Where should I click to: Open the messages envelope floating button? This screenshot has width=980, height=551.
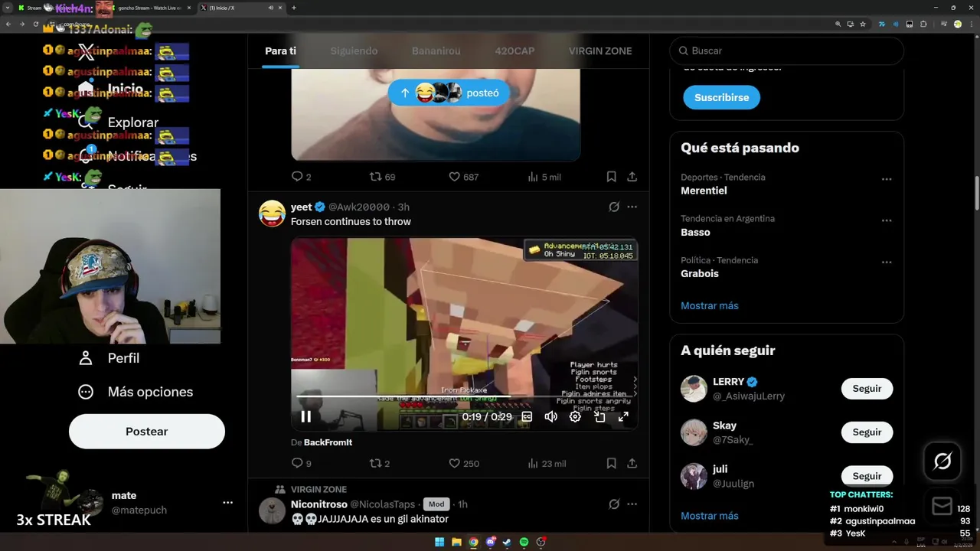pos(942,507)
